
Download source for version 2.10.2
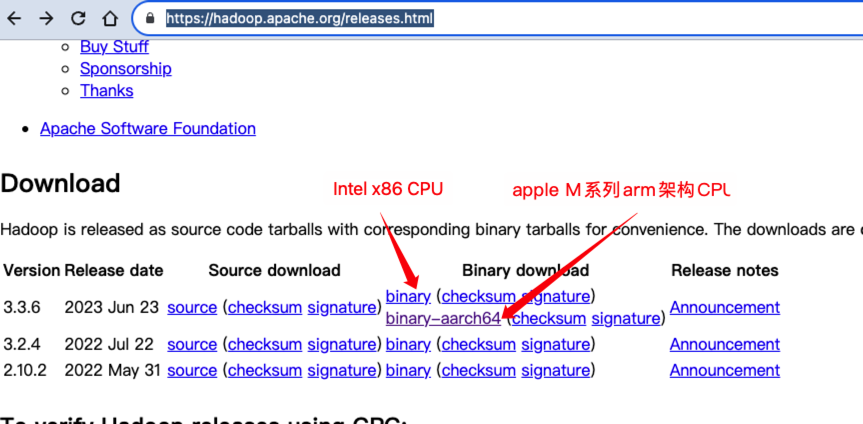[192, 371]
